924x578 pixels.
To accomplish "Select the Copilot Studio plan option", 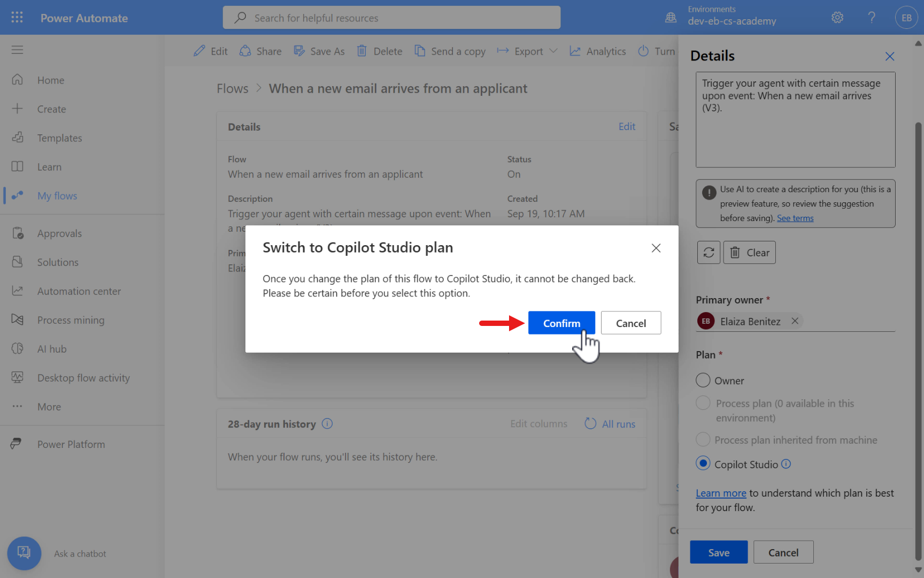I will [x=703, y=463].
